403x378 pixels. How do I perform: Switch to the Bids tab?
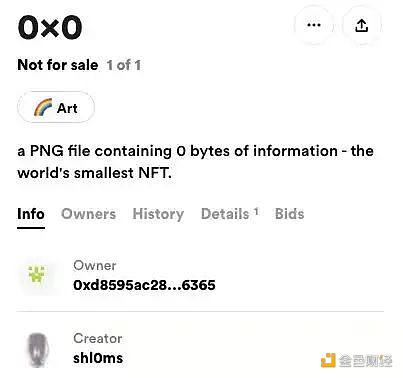290,214
